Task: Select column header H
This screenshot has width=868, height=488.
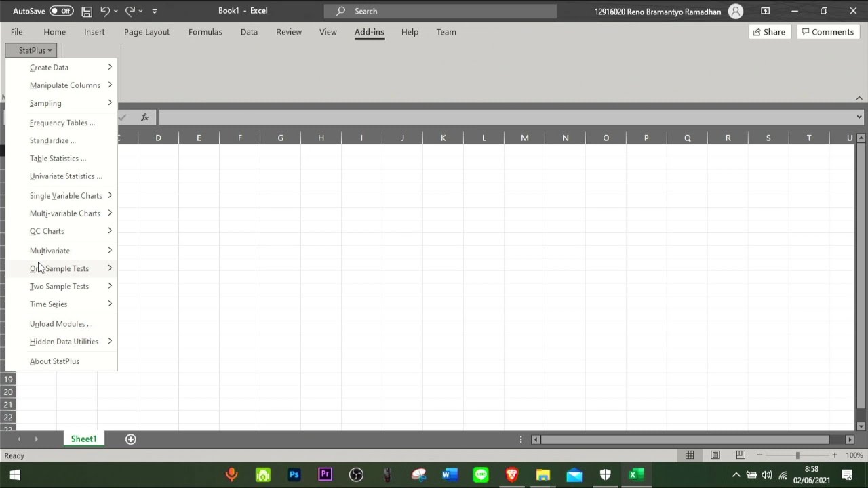Action: [x=321, y=138]
